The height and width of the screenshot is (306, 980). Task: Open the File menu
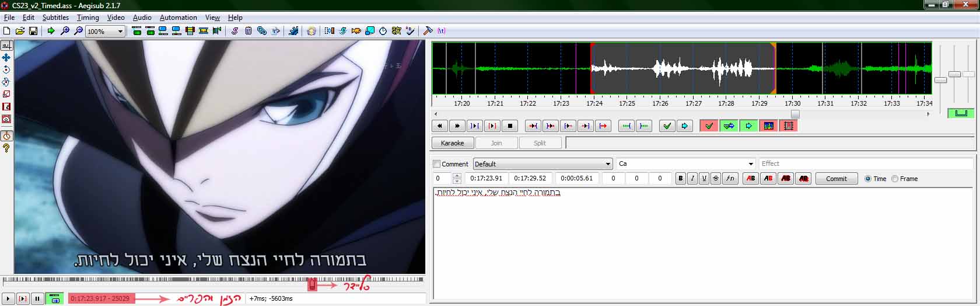pyautogui.click(x=9, y=18)
